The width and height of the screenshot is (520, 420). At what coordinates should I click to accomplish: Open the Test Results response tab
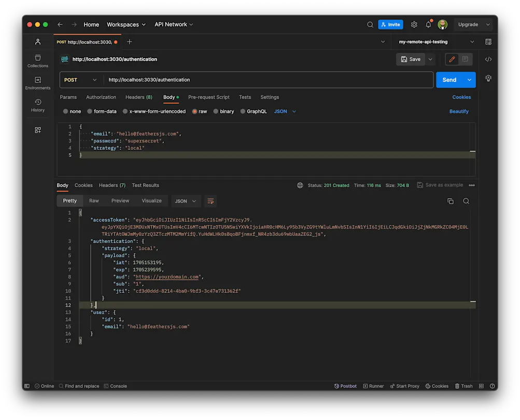(x=145, y=185)
